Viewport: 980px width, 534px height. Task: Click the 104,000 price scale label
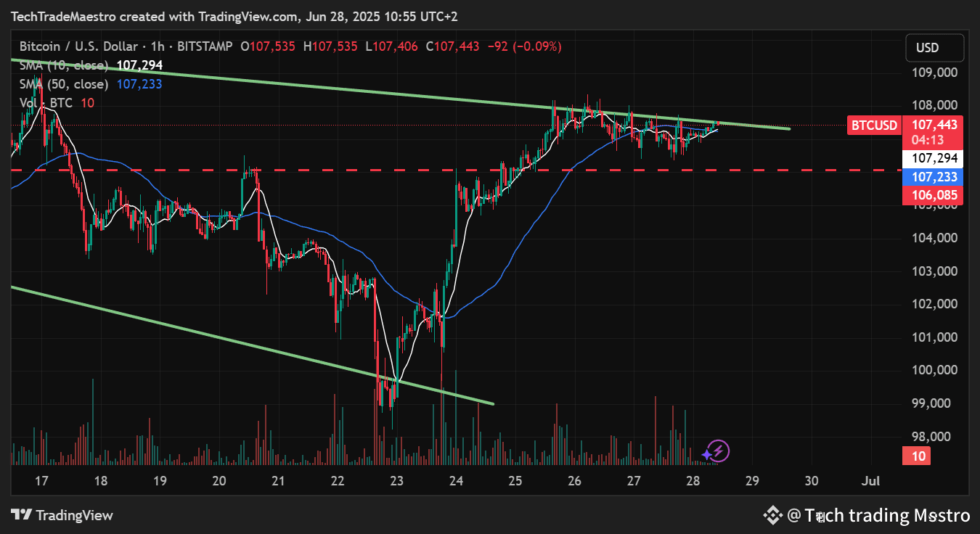[x=934, y=238]
